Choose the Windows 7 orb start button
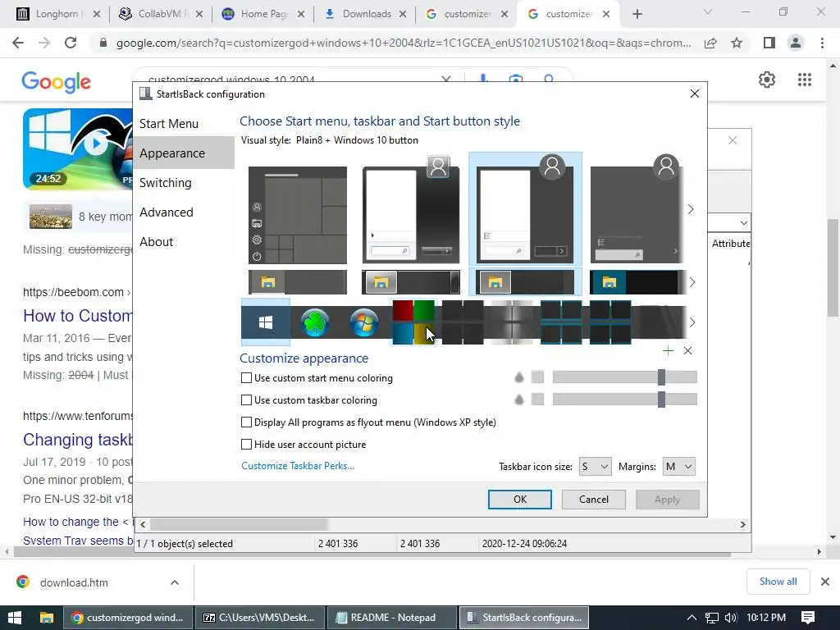 (x=364, y=322)
